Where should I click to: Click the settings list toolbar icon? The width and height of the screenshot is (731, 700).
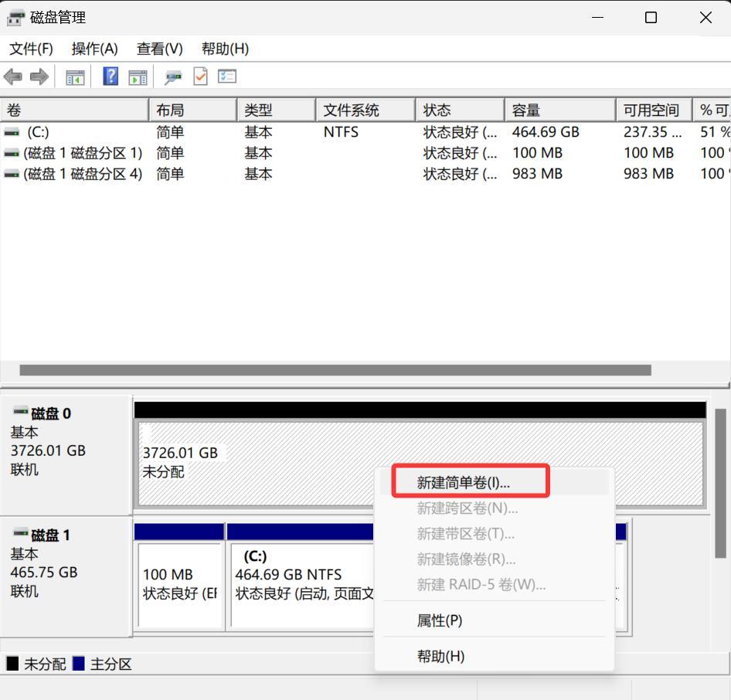[227, 76]
